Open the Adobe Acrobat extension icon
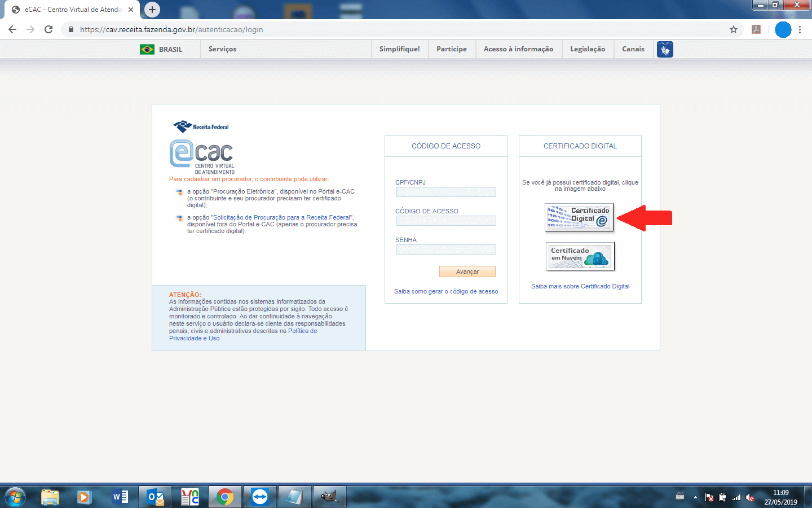Image resolution: width=812 pixels, height=508 pixels. tap(757, 29)
